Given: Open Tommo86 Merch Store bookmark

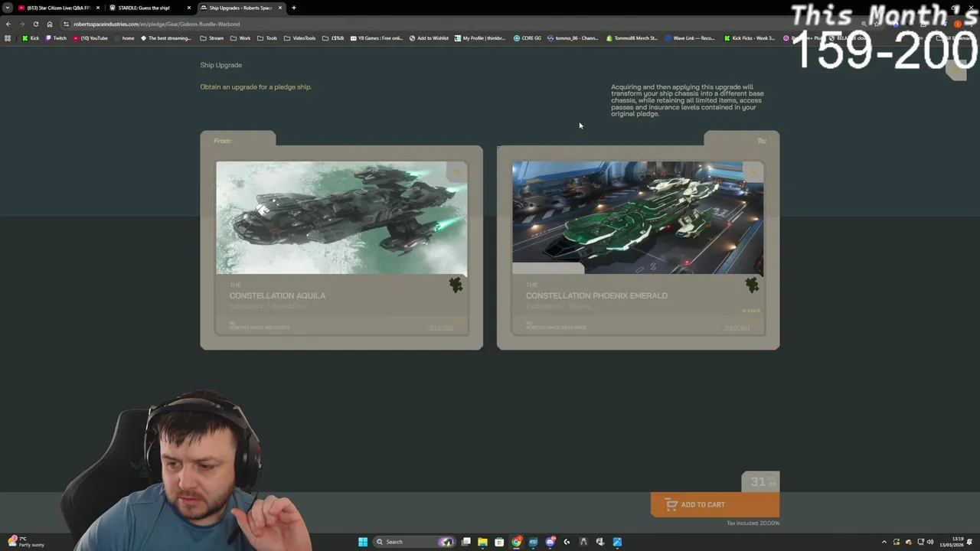Looking at the screenshot, I should pyautogui.click(x=632, y=38).
